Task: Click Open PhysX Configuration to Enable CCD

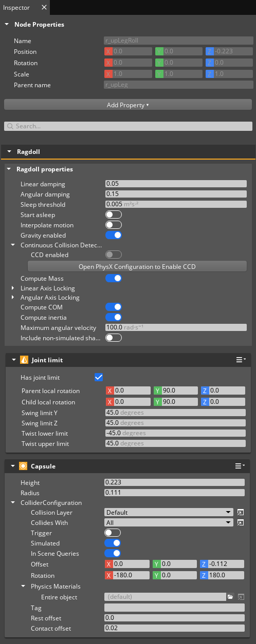Action: (x=137, y=266)
